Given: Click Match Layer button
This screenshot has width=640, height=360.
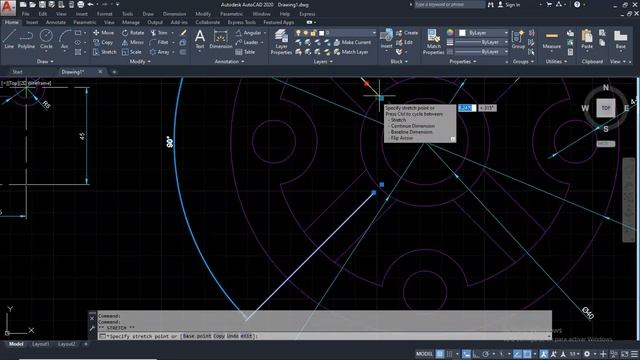Looking at the screenshot, I should tap(351, 52).
